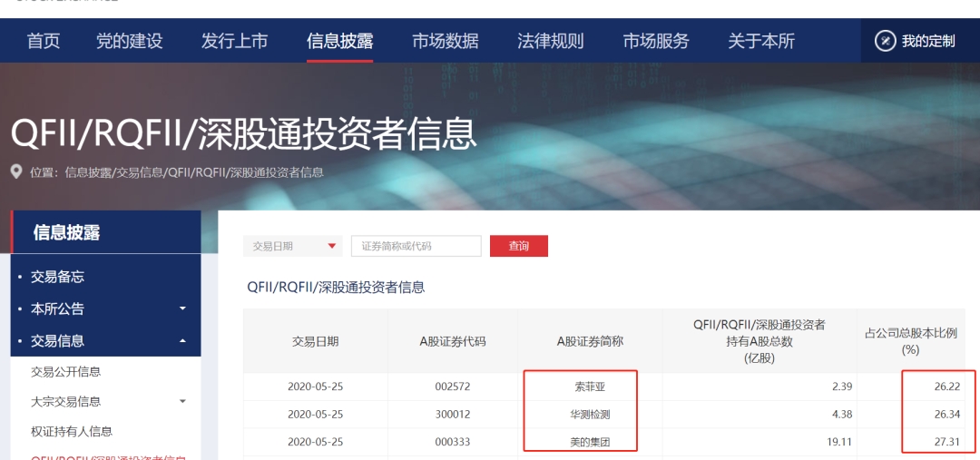Viewport: 980px width, 460px height.
Task: Click percentage value 26.22
Action: [x=946, y=387]
